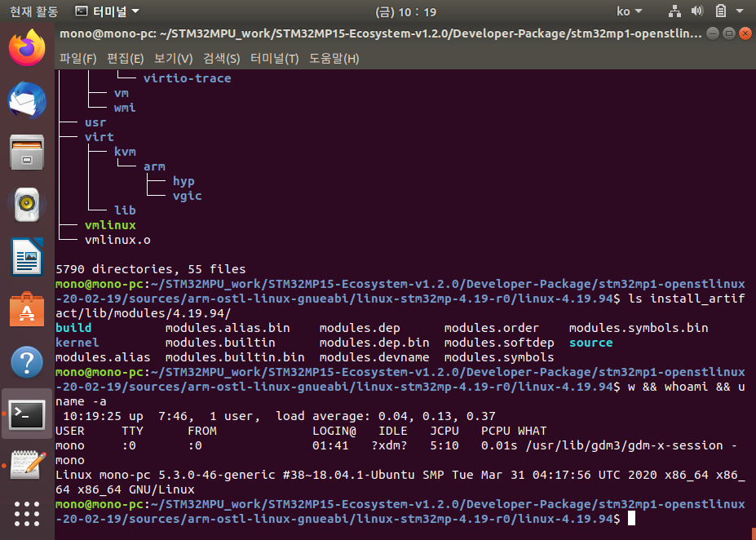Open the 파일(F) menu
This screenshot has height=540, width=756.
[77, 59]
